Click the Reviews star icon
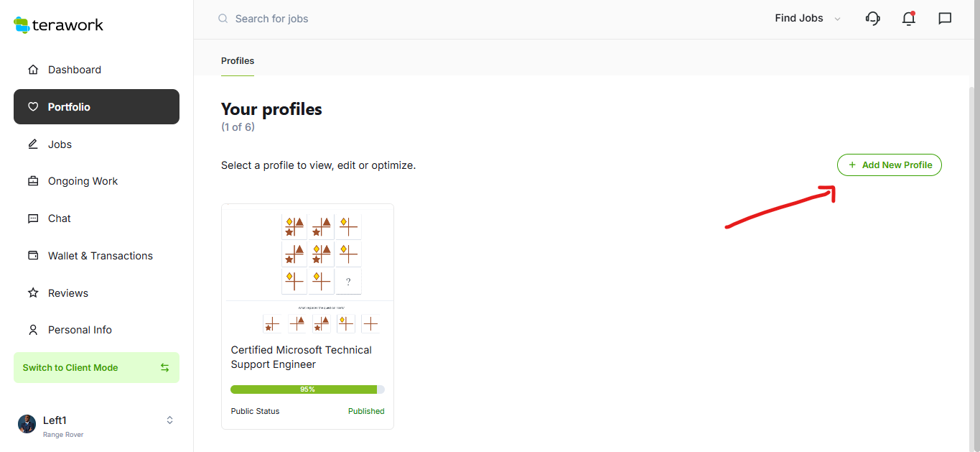980x452 pixels. tap(33, 293)
